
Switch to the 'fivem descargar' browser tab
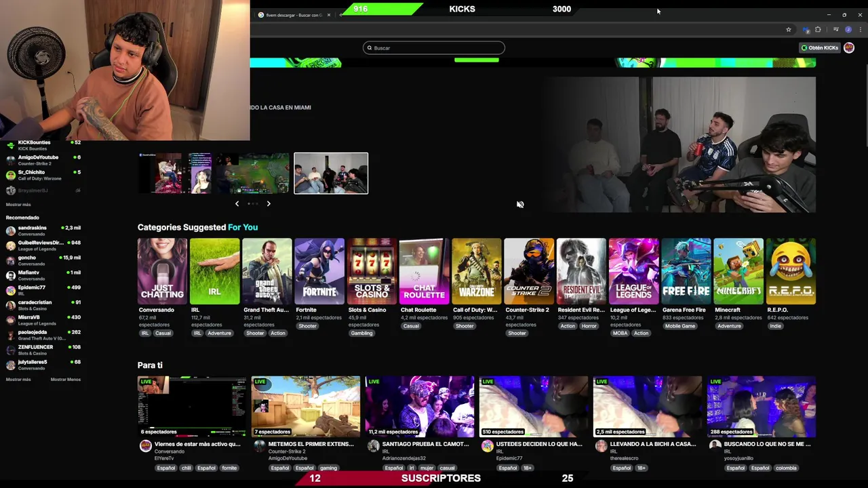(x=294, y=15)
